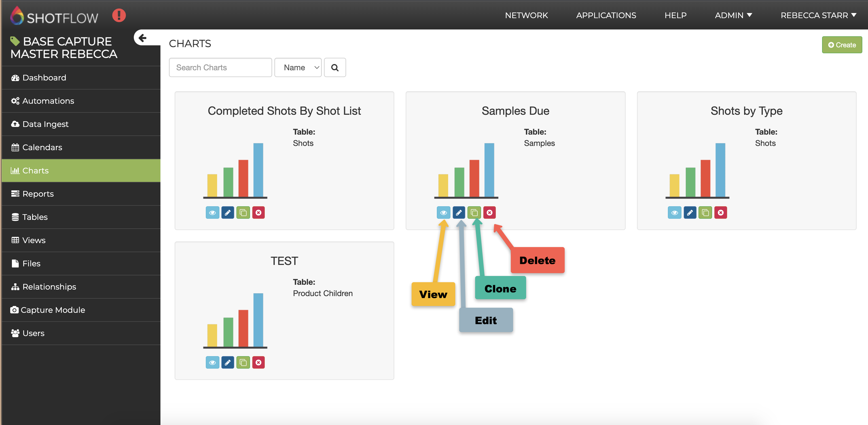Open Reports in the sidebar
This screenshot has width=868, height=425.
pos(38,194)
